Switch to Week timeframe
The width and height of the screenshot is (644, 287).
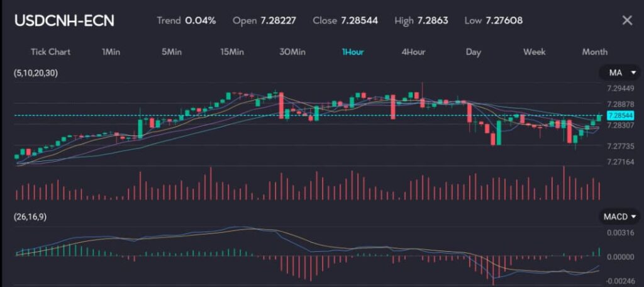point(534,52)
